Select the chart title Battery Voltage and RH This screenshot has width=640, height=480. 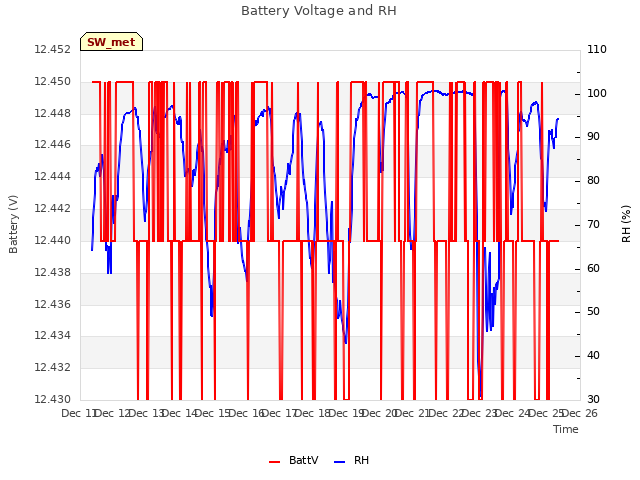click(x=319, y=11)
